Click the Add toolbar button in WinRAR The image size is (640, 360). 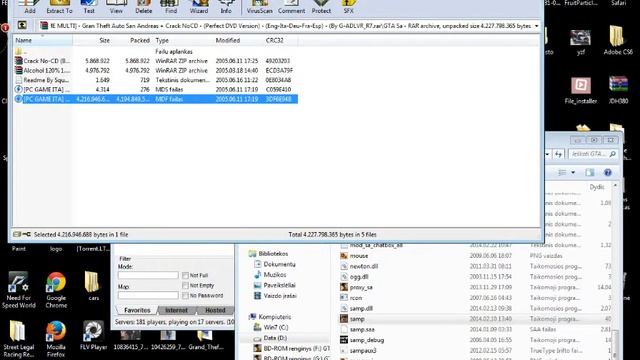pyautogui.click(x=30, y=7)
